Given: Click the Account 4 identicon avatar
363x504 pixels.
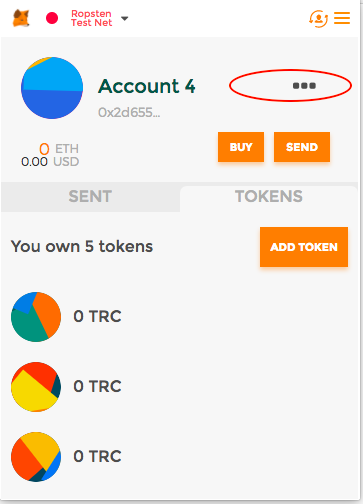Looking at the screenshot, I should [x=52, y=88].
